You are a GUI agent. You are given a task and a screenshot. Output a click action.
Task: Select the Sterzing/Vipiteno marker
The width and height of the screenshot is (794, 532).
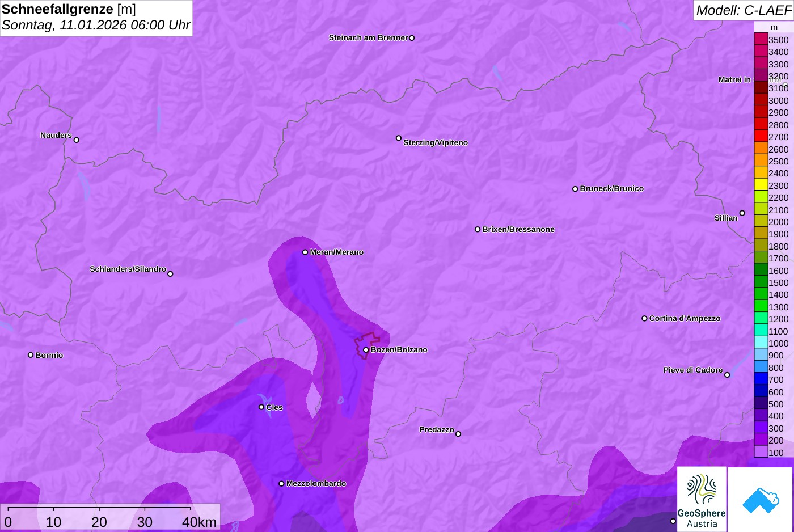(x=399, y=138)
